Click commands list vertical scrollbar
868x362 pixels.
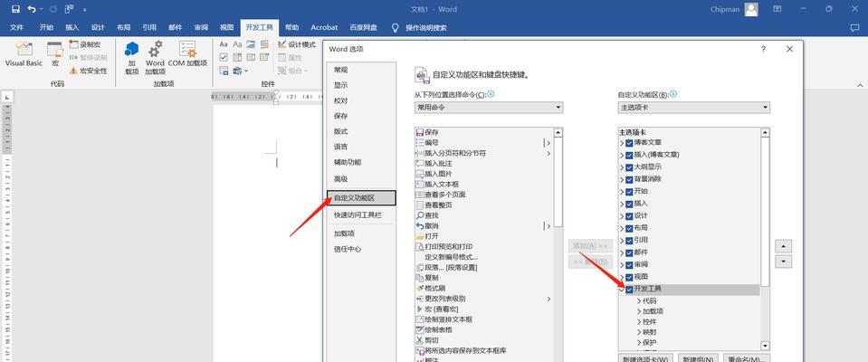point(558,182)
